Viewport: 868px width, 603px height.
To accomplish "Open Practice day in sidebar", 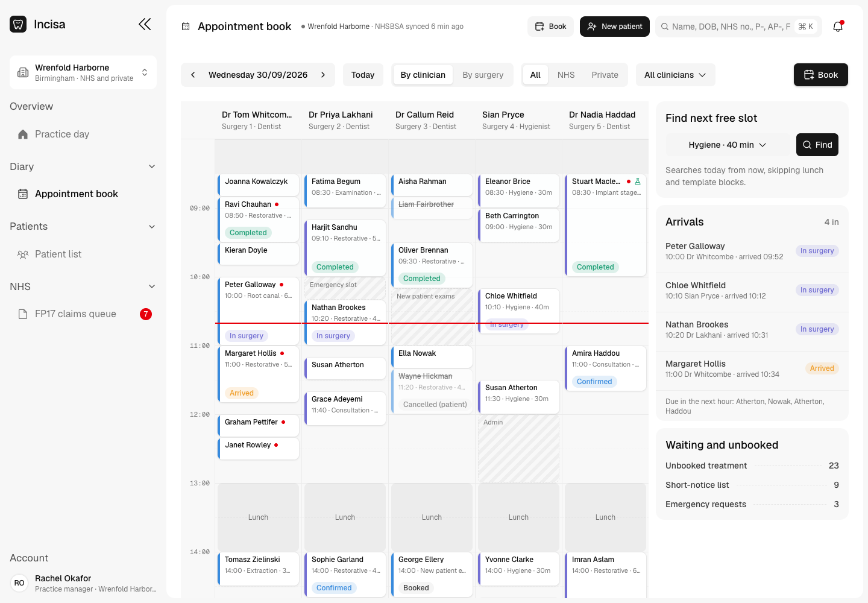I will coord(83,134).
